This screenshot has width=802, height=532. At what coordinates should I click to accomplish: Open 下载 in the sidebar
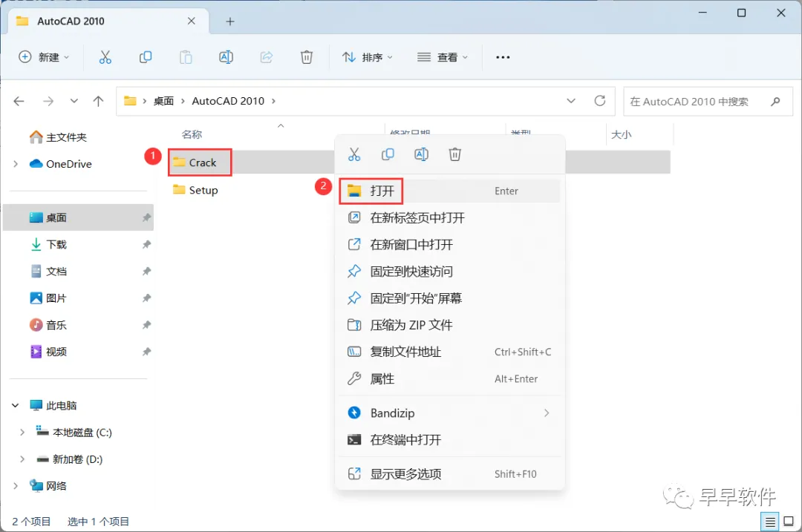click(48, 244)
